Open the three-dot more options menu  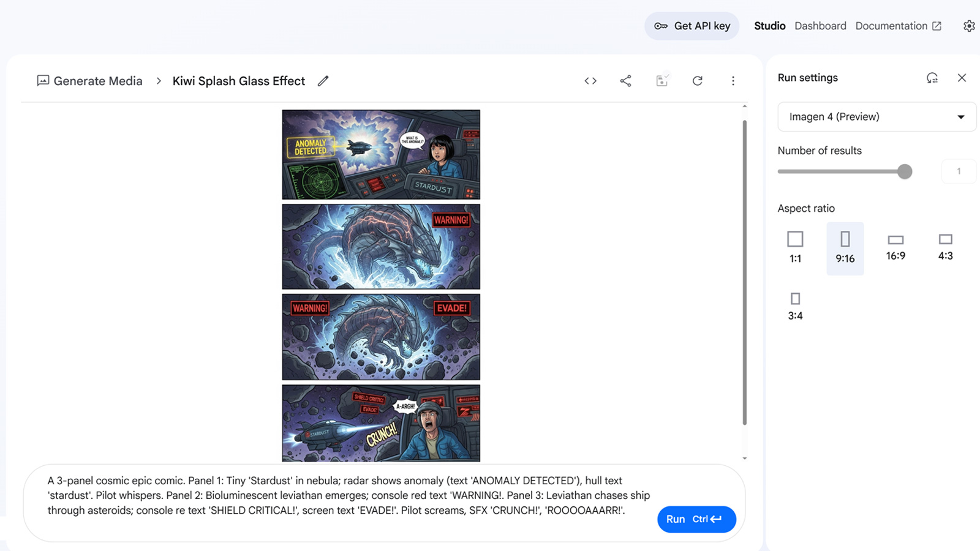733,81
